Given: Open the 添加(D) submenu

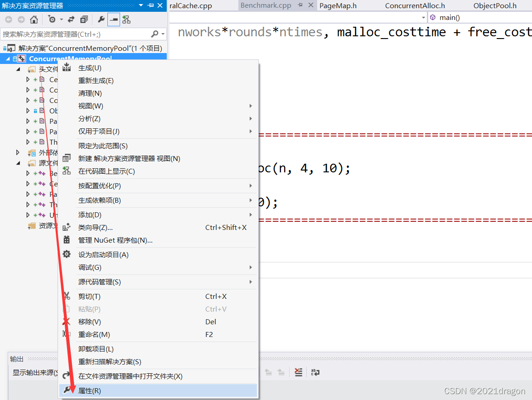Looking at the screenshot, I should tap(158, 215).
